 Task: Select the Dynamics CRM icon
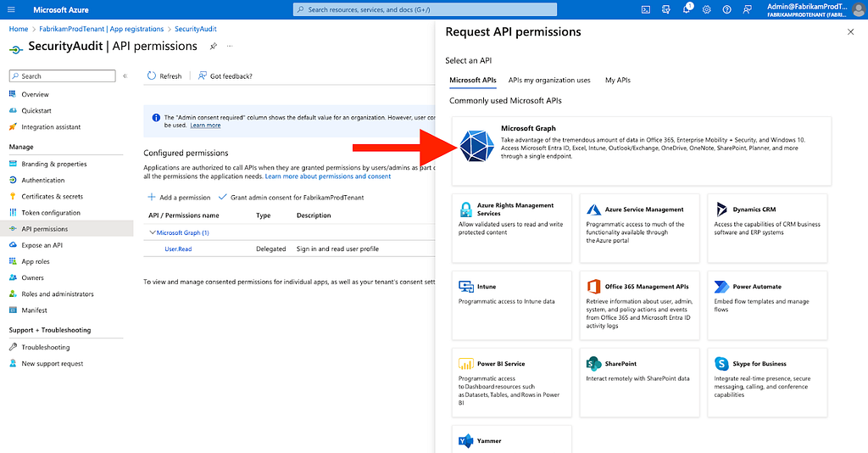coord(721,209)
